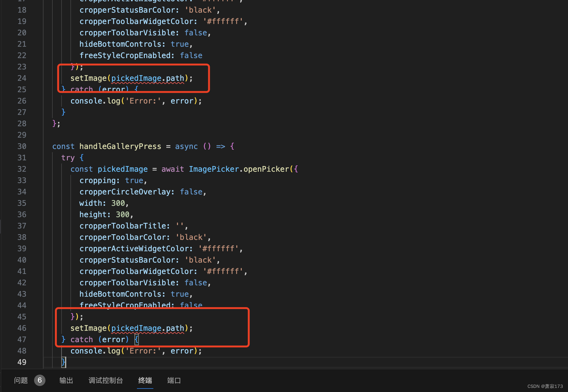
Task: Switch to the 输出 output tab
Action: tap(66, 380)
